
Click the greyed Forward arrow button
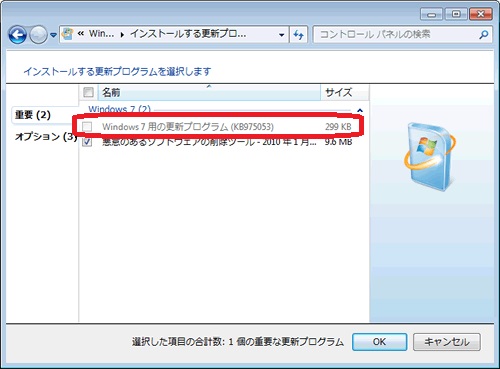(x=38, y=35)
